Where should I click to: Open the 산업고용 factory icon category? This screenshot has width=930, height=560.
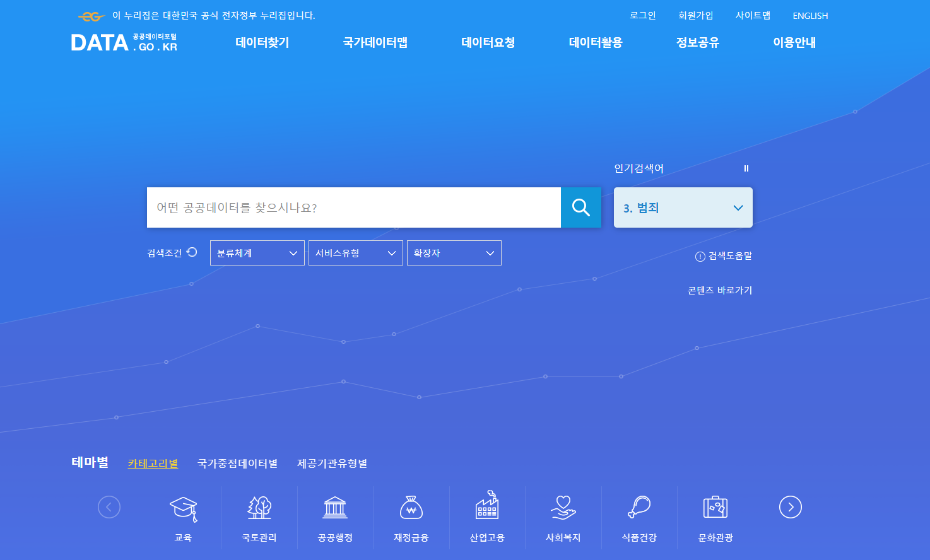tap(487, 506)
